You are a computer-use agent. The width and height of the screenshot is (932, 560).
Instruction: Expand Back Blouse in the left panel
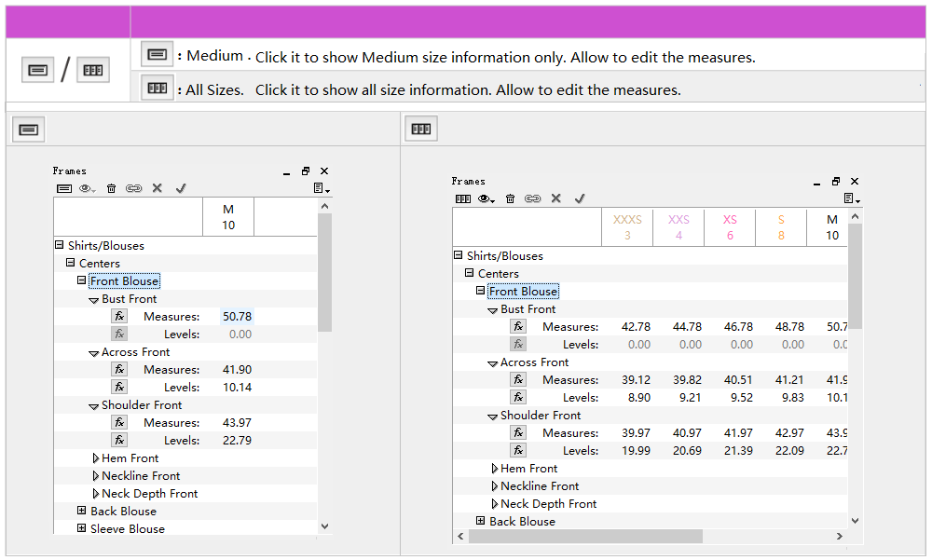[x=82, y=512]
